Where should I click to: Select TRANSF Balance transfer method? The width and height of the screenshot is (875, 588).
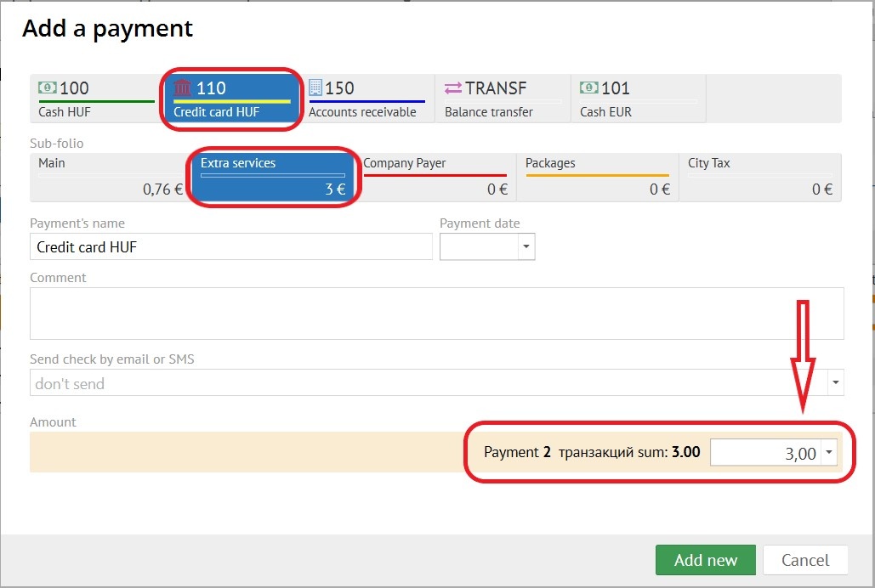(503, 99)
